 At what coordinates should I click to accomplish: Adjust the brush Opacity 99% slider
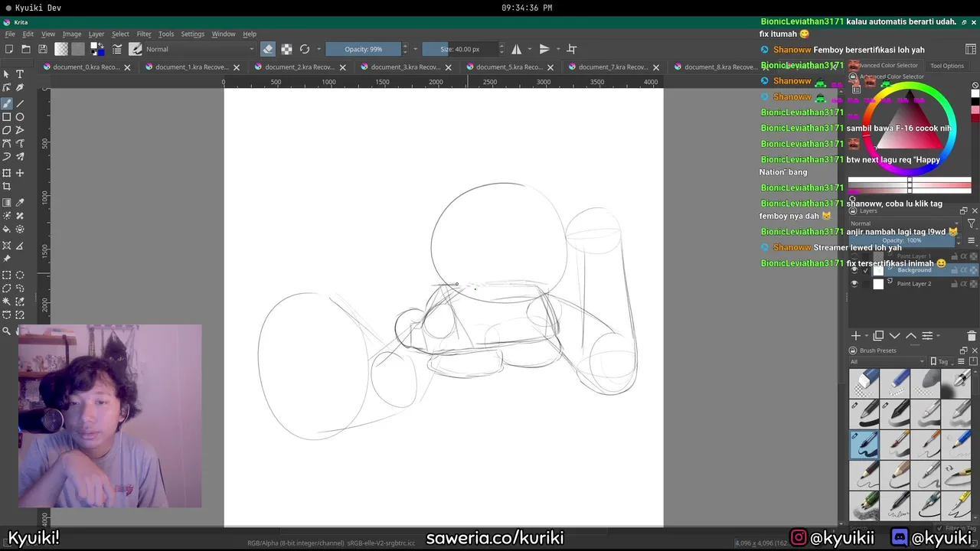[x=363, y=49]
